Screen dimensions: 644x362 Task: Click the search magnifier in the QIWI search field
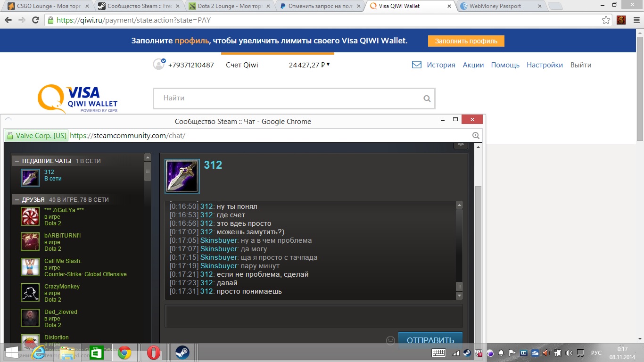[x=427, y=99]
